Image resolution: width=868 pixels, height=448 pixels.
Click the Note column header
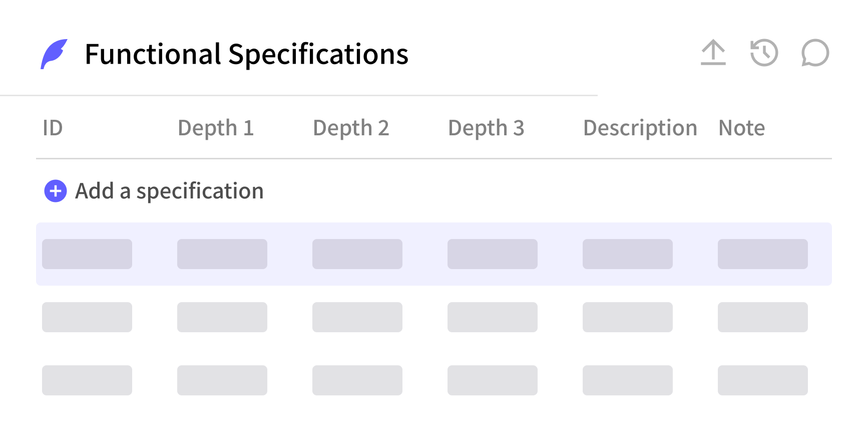pos(741,128)
